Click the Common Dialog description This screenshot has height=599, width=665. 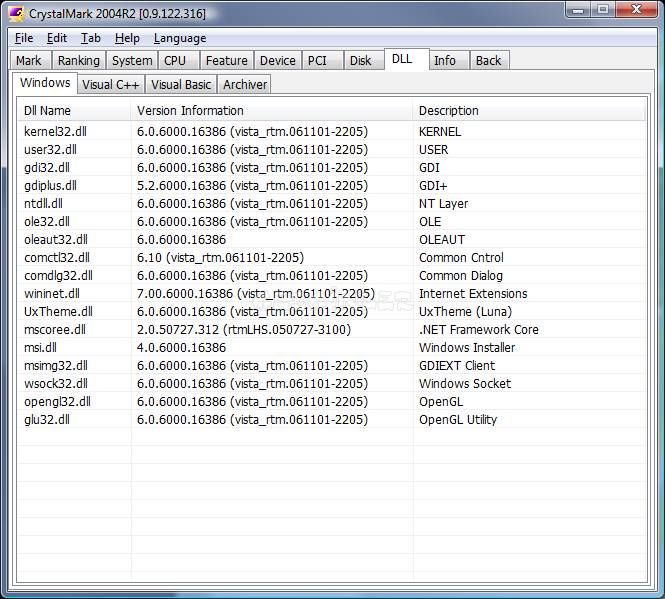tap(461, 276)
